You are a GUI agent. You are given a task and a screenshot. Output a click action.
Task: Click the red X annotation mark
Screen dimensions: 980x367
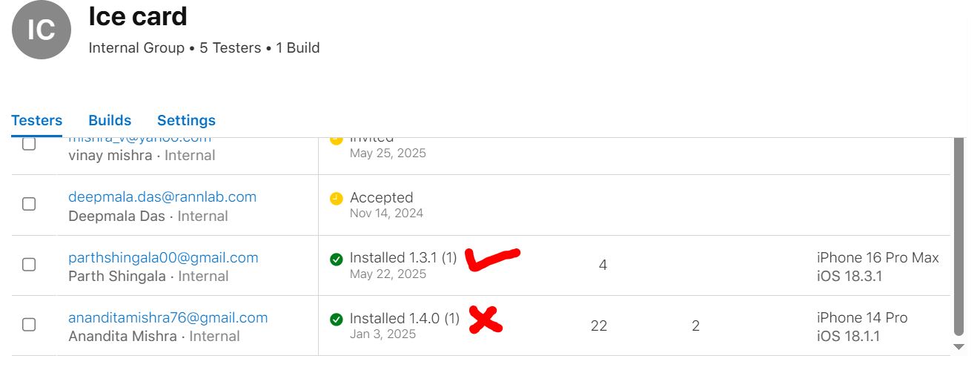click(x=486, y=319)
